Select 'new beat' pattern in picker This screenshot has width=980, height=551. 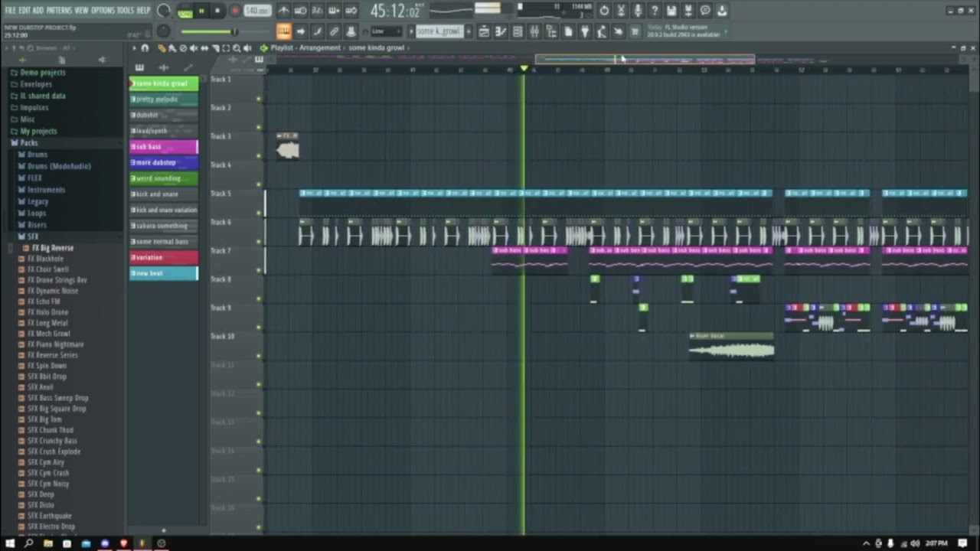coord(164,273)
